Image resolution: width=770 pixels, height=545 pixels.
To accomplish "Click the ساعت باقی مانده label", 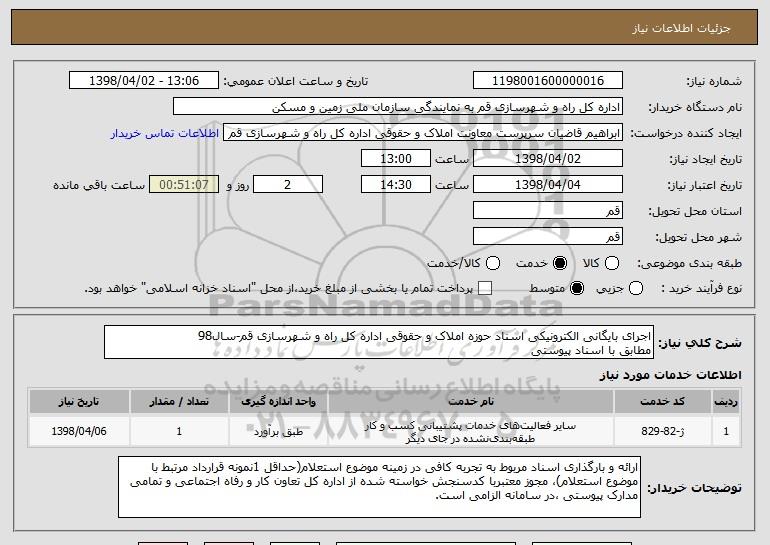I will [x=99, y=185].
